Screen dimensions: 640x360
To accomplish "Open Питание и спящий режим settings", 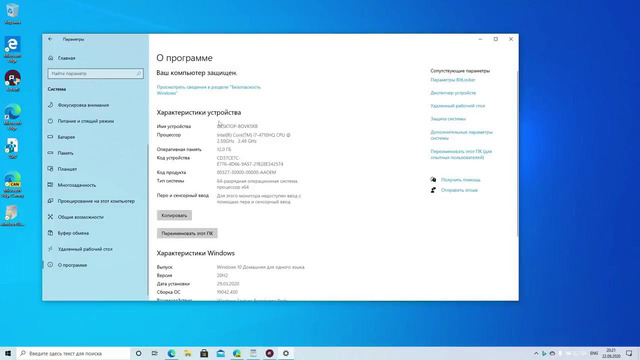I will pos(86,121).
